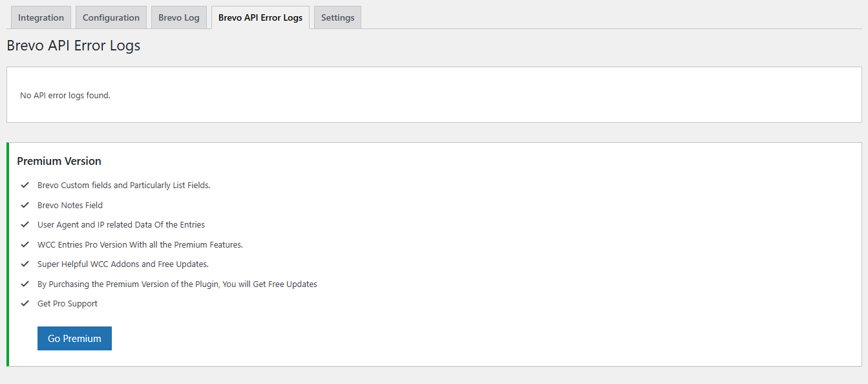Click checkmark next to Purchasing the Premium Version
868x384 pixels.
pyautogui.click(x=25, y=284)
